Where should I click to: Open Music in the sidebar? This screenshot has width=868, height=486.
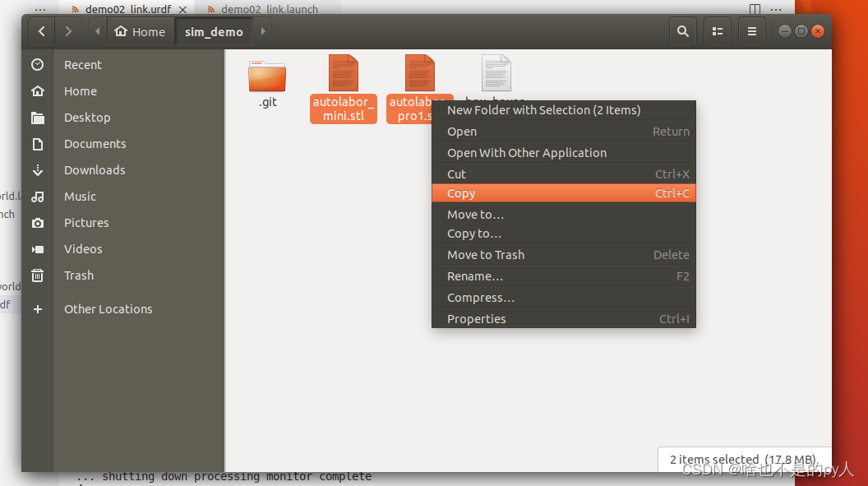tap(80, 197)
